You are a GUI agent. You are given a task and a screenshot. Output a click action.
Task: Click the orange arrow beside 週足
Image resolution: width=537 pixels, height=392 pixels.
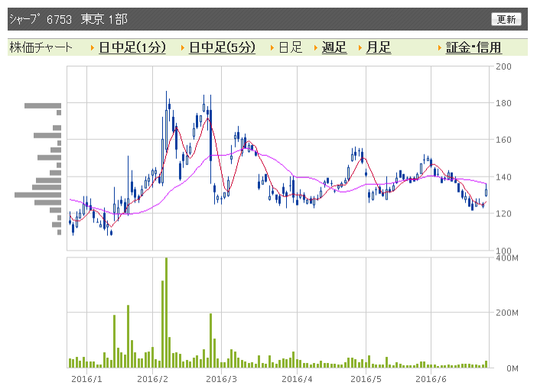[316, 48]
